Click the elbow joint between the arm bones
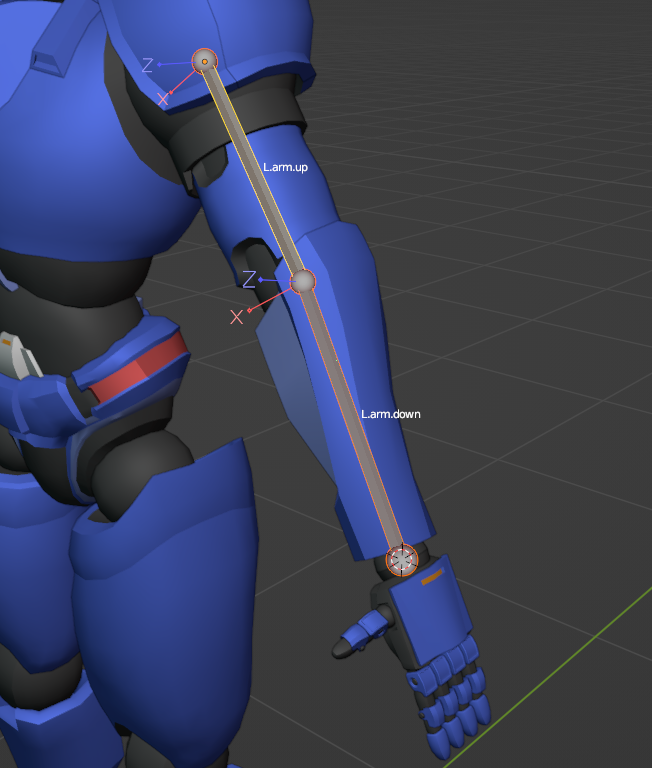 pos(303,281)
